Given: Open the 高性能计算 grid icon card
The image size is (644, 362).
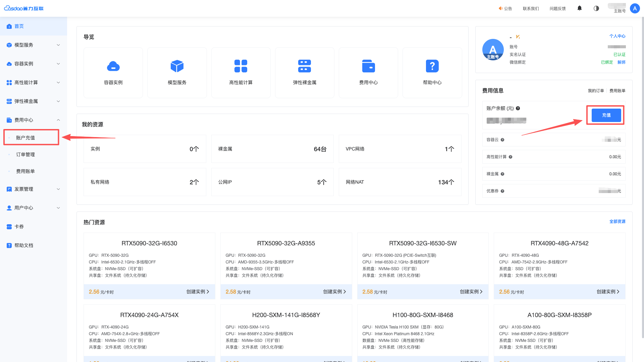Looking at the screenshot, I should [241, 73].
